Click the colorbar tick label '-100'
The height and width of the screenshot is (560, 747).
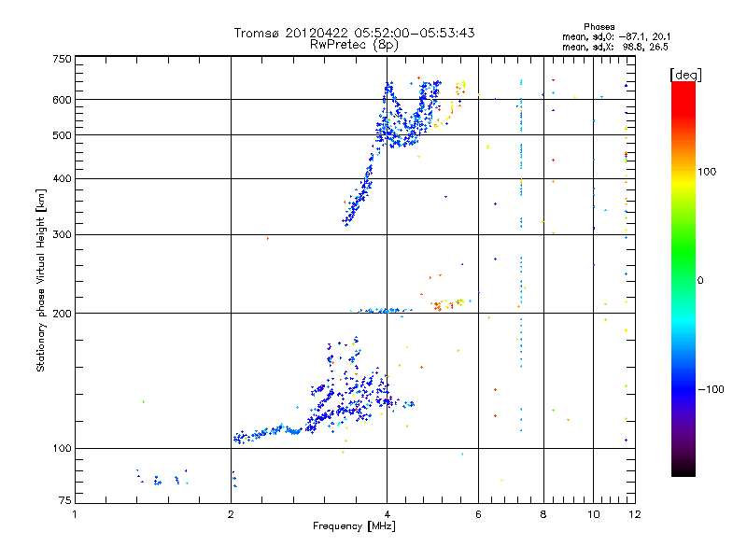click(712, 389)
